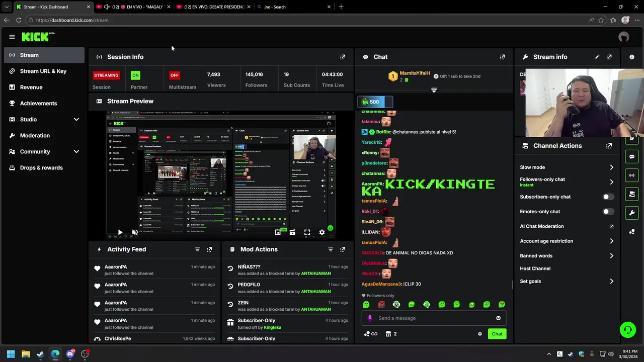Screen dimensions: 644x362
Task: Switch to the jne - Search browser tab
Action: [294, 7]
